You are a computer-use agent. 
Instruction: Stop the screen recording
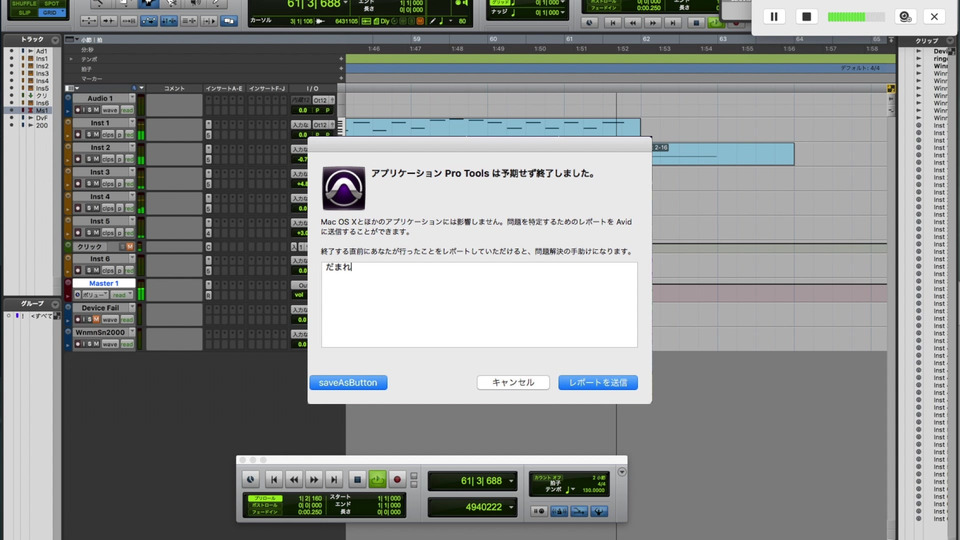pos(806,17)
